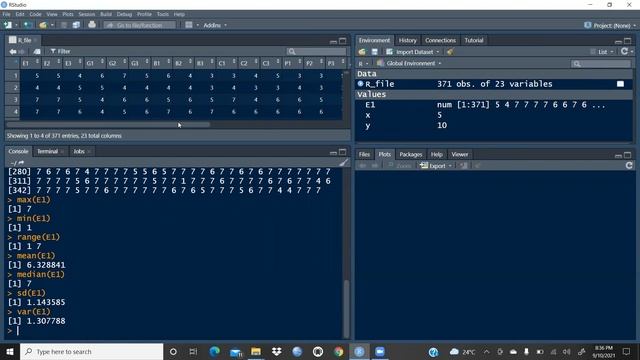Screen dimensions: 640x360
Task: Click the Go to file/function field
Action: click(x=140, y=25)
